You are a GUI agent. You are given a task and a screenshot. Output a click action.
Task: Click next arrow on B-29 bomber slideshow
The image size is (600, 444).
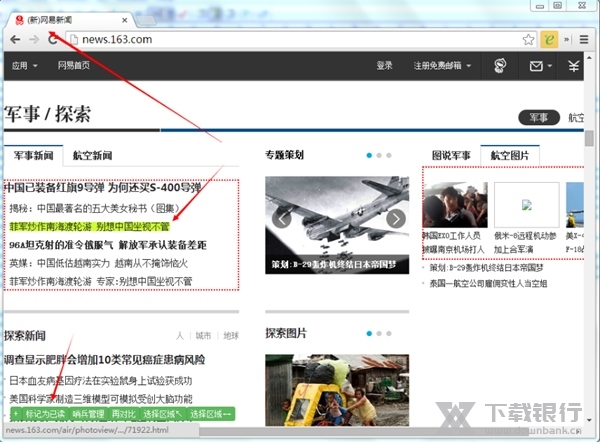click(x=396, y=219)
